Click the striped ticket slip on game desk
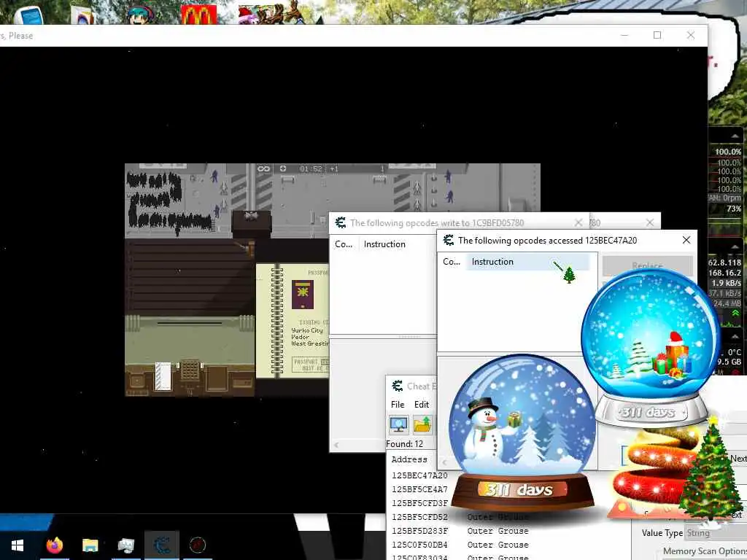 click(163, 376)
